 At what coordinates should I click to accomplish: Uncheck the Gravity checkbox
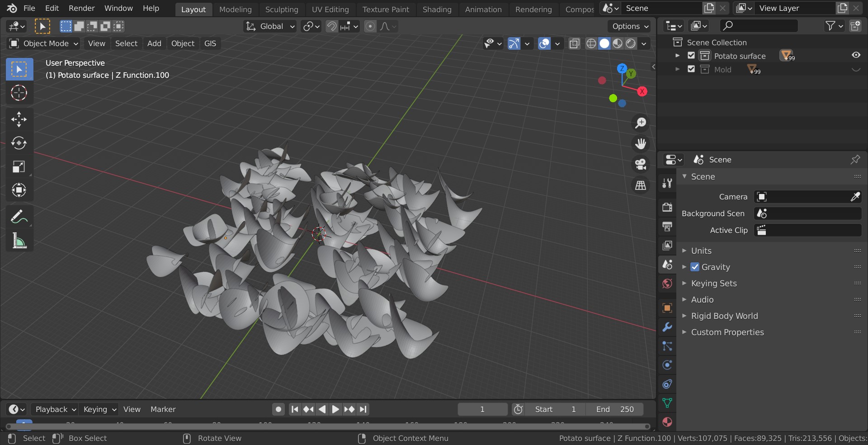click(695, 267)
